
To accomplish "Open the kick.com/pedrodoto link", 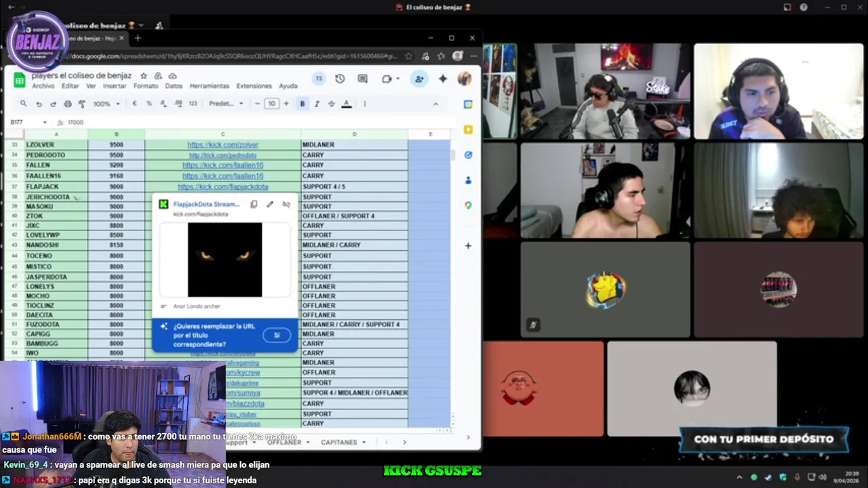I will click(222, 155).
